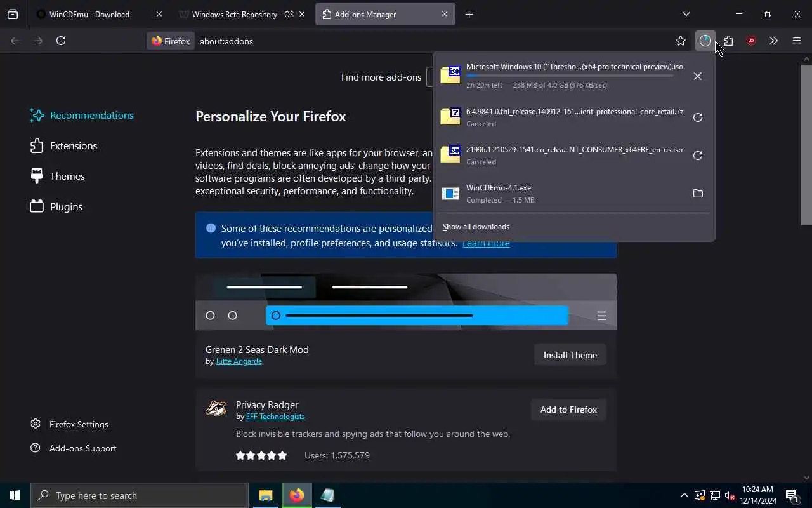Viewport: 812px width, 508px height.
Task: Close the Add-ons Manager tab
Action: [x=444, y=14]
